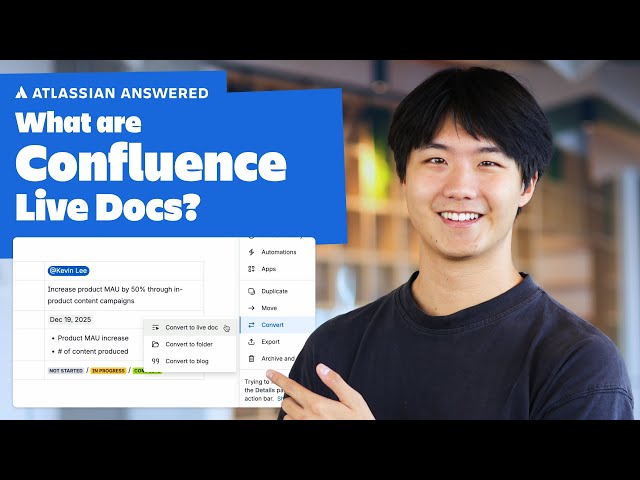Click the text 'Increase product MAU by 50%'
The image size is (640, 480).
(x=96, y=289)
